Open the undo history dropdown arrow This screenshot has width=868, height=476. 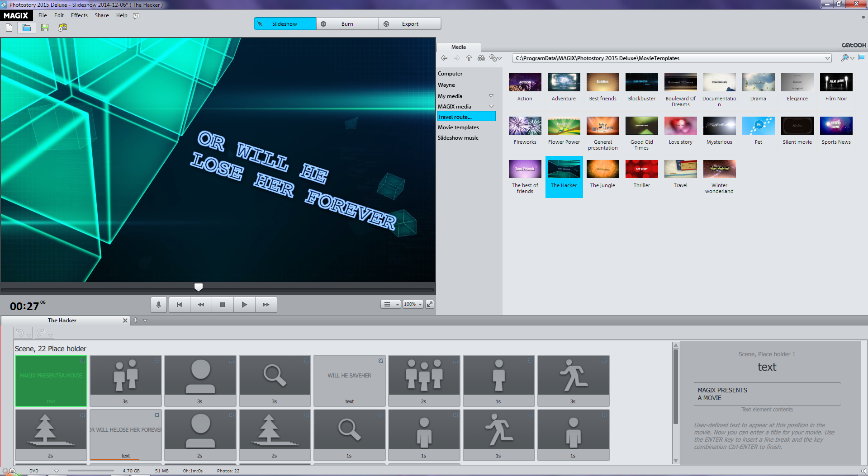point(29,335)
